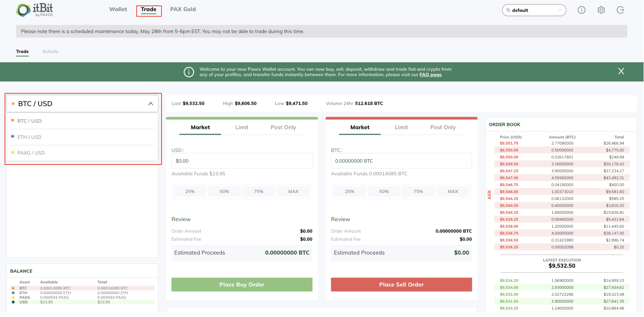This screenshot has height=317, width=644.
Task: Open the default profile dropdown
Action: pos(534,10)
